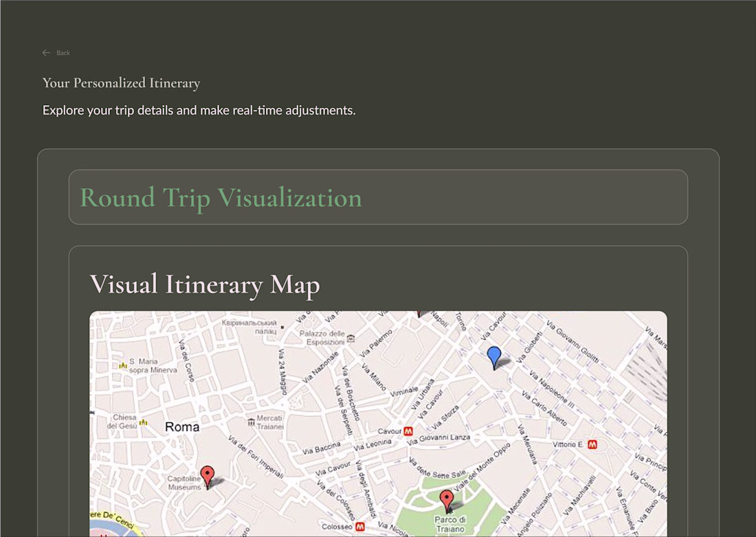Click the Your Personalized Itinerary heading

(121, 83)
